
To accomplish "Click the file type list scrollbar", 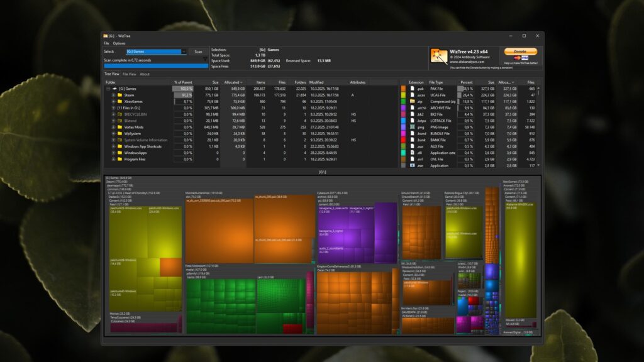I will [x=538, y=127].
